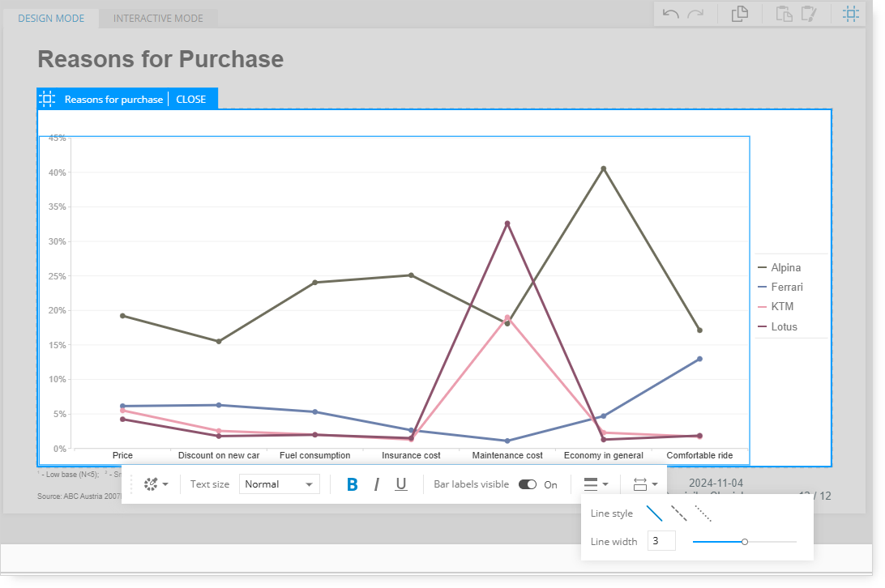Click the date text 2024-11-04
The image size is (885, 588).
pyautogui.click(x=716, y=483)
